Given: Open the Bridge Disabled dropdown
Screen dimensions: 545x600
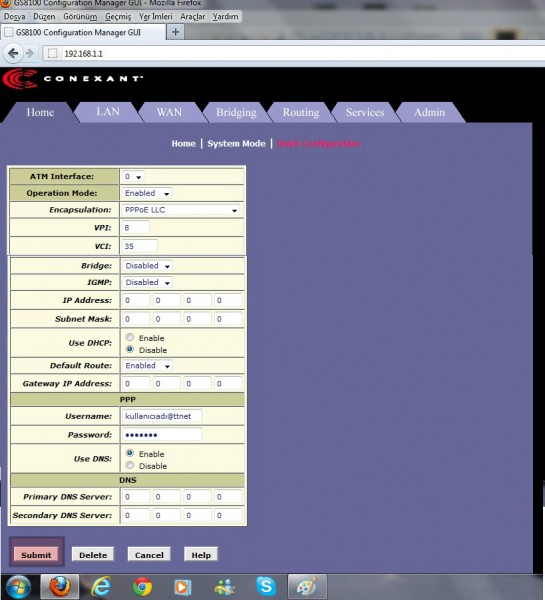Looking at the screenshot, I should coord(147,266).
